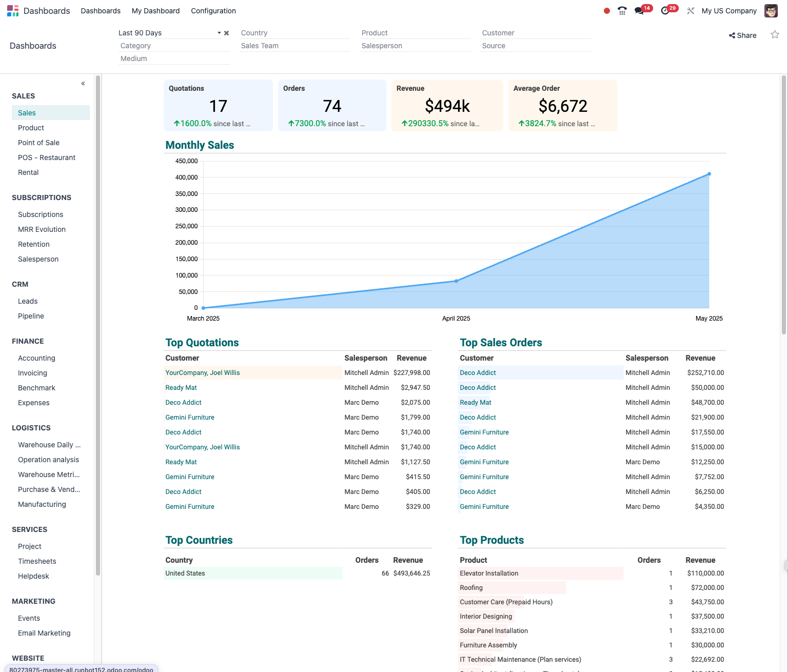Click the red recording indicator dot
788x672 pixels.
(607, 11)
